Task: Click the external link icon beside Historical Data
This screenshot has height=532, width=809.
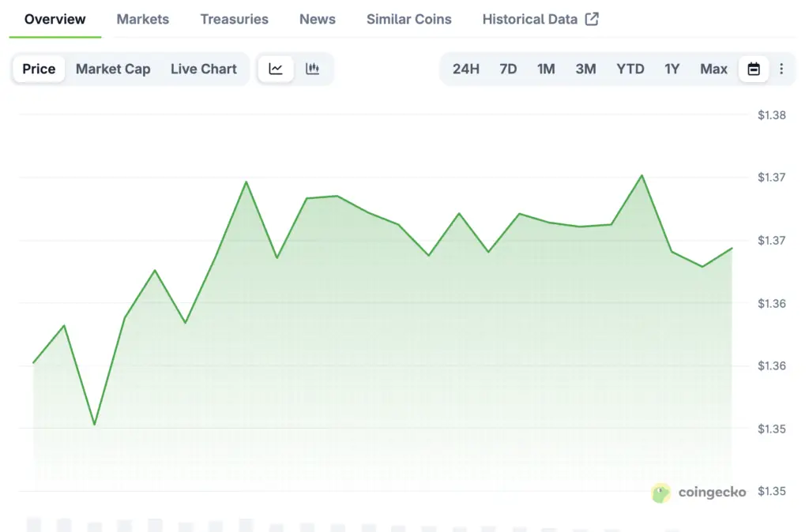Action: (592, 19)
